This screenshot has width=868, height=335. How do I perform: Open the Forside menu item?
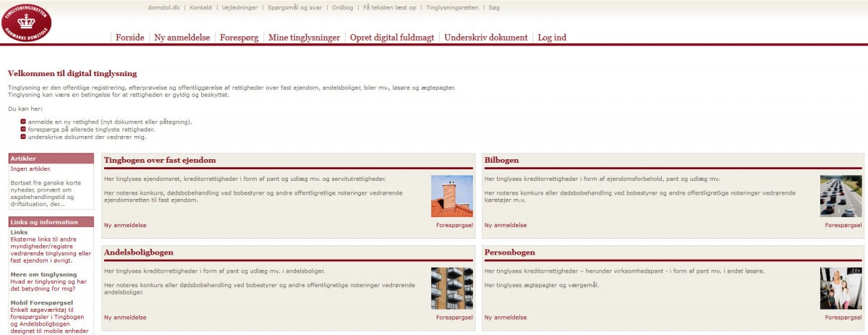coord(130,38)
